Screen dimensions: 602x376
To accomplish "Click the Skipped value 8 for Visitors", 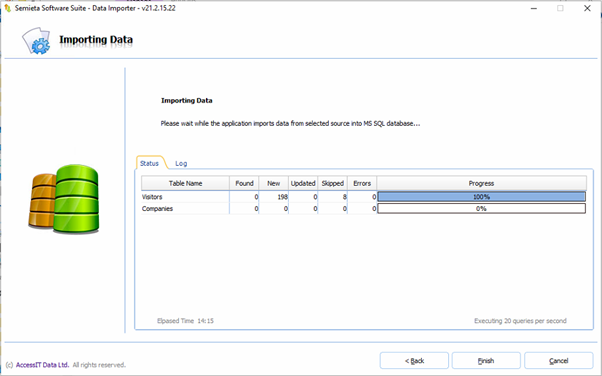I will (x=345, y=197).
